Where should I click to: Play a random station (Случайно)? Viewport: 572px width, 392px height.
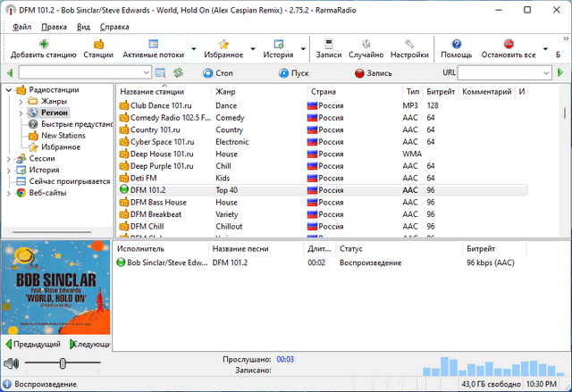coord(366,44)
